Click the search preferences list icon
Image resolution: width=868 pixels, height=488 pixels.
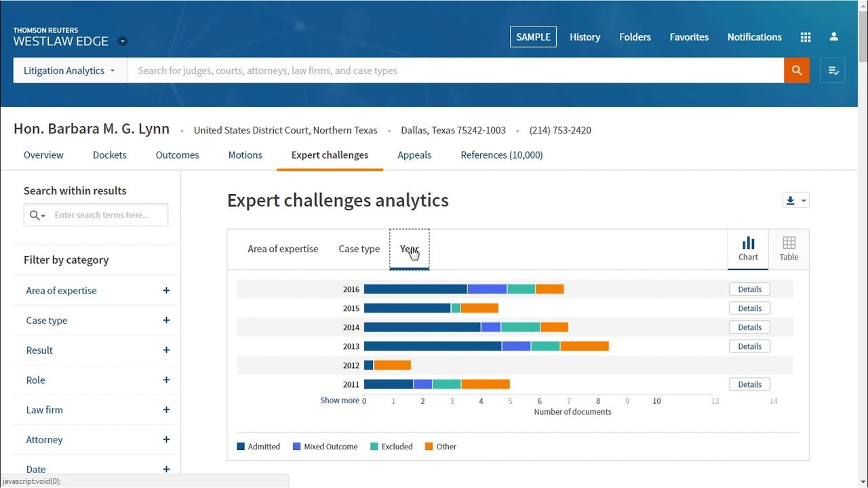(x=833, y=70)
